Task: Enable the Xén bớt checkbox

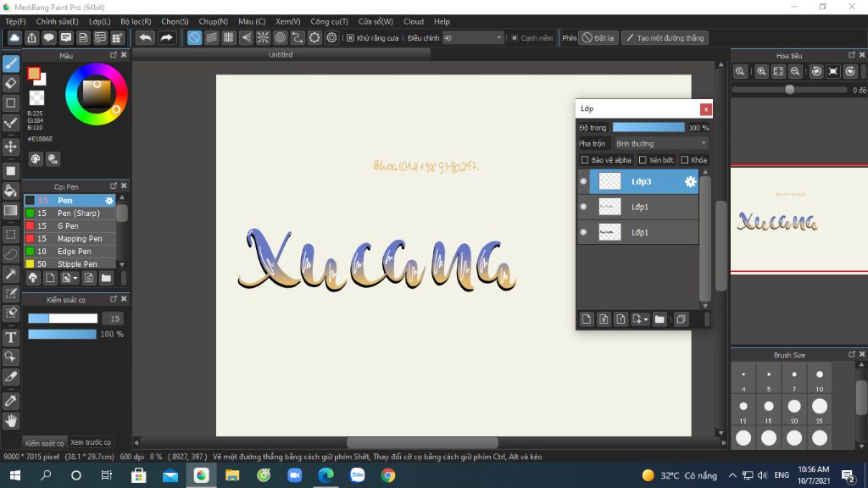Action: [x=643, y=160]
